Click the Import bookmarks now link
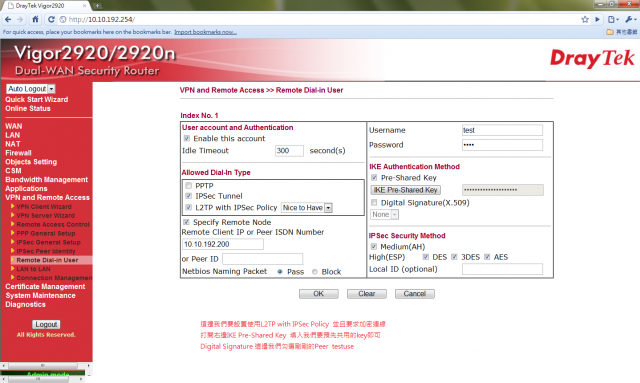The width and height of the screenshot is (640, 383). pyautogui.click(x=205, y=32)
